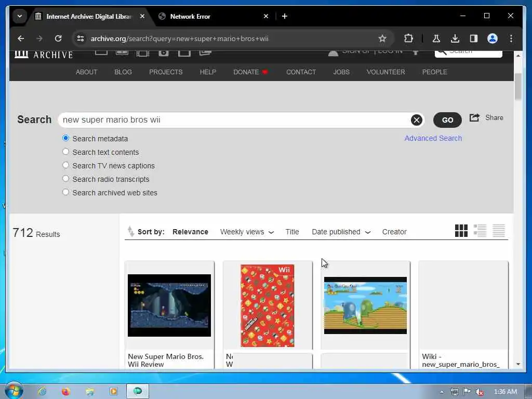Open the VOLUNTEER link
This screenshot has width=532, height=399.
[386, 72]
